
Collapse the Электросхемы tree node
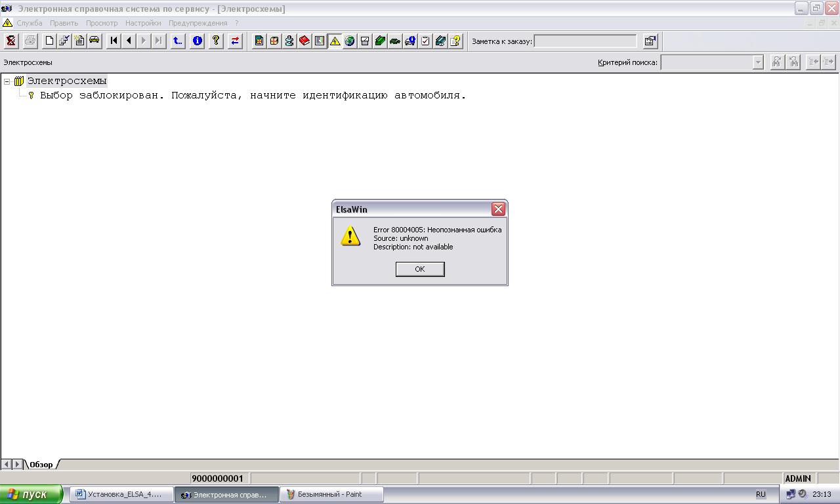7,81
